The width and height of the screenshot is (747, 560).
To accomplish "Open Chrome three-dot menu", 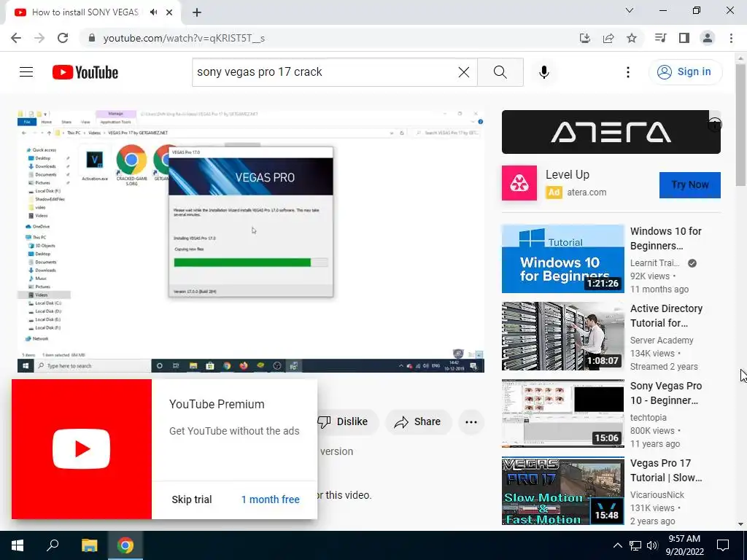I will (731, 38).
